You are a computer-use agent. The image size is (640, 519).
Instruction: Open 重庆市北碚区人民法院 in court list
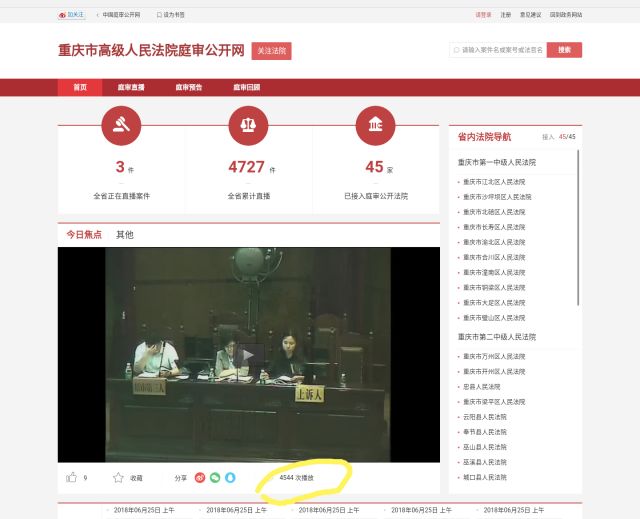click(x=494, y=212)
